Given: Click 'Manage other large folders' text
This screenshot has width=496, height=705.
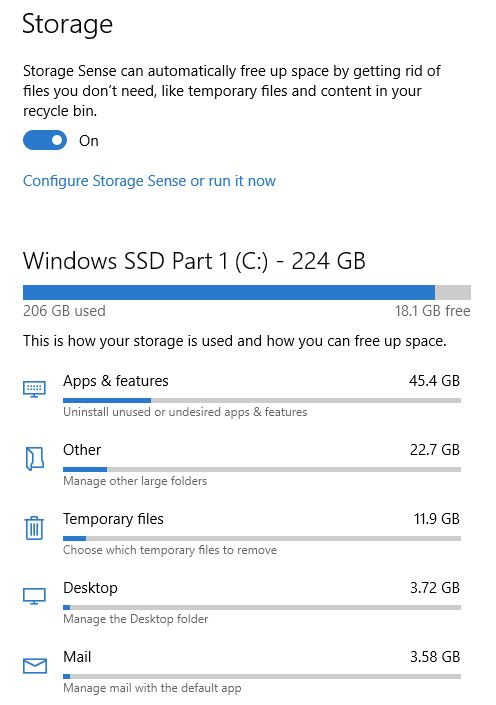Looking at the screenshot, I should pos(135,481).
